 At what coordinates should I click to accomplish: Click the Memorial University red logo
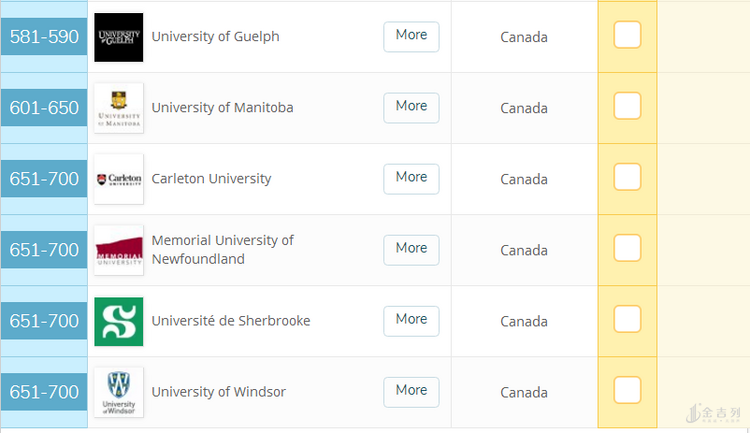pyautogui.click(x=119, y=250)
